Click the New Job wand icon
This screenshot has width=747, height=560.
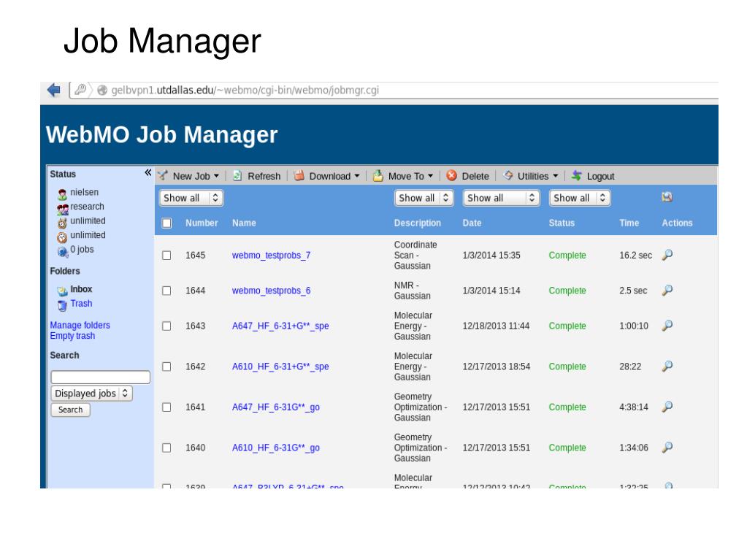coord(163,175)
